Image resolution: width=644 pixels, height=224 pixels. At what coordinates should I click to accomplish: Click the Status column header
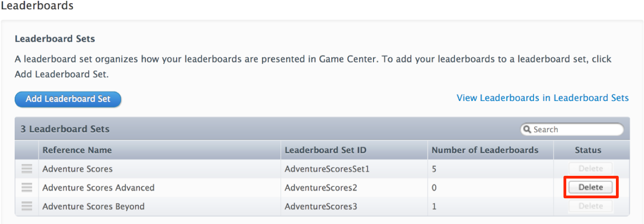[588, 150]
